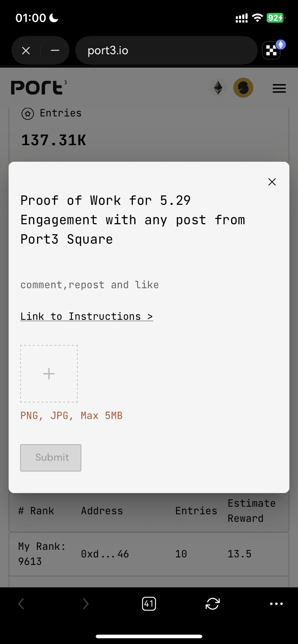Close the Proof of Work dialog
The height and width of the screenshot is (644, 298).
coord(272,182)
